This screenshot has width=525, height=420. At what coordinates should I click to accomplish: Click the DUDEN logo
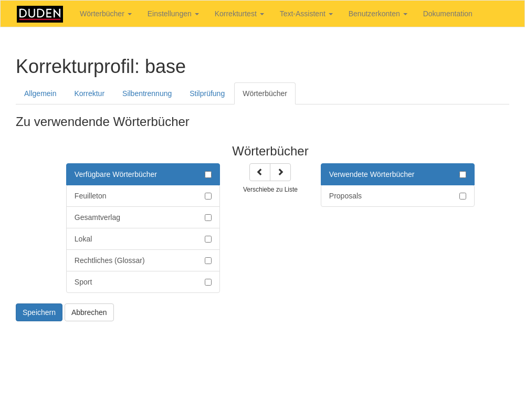point(40,14)
